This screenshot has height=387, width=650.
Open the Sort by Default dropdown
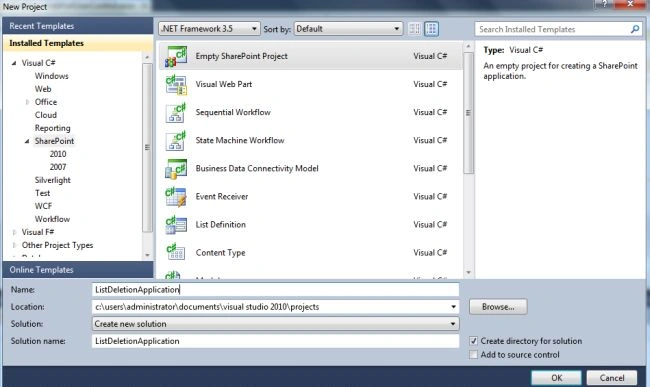[348, 29]
